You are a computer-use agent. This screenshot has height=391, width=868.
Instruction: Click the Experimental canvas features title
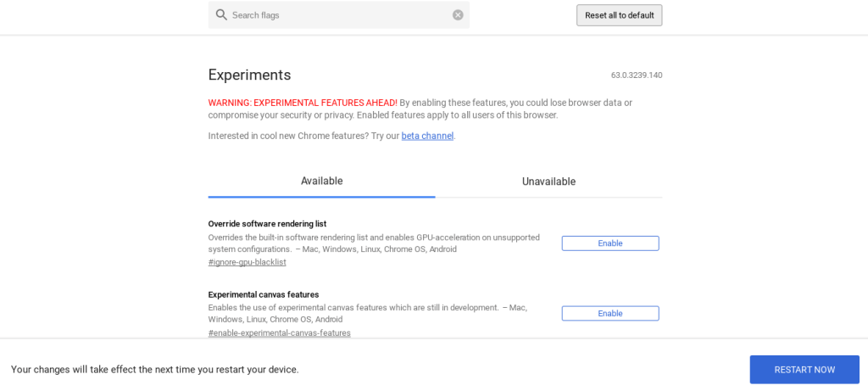coord(264,294)
